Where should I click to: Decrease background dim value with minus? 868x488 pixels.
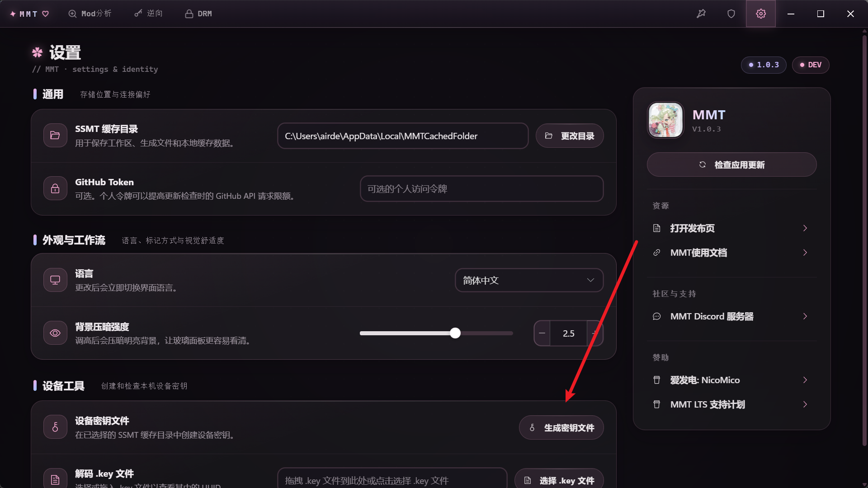point(542,333)
